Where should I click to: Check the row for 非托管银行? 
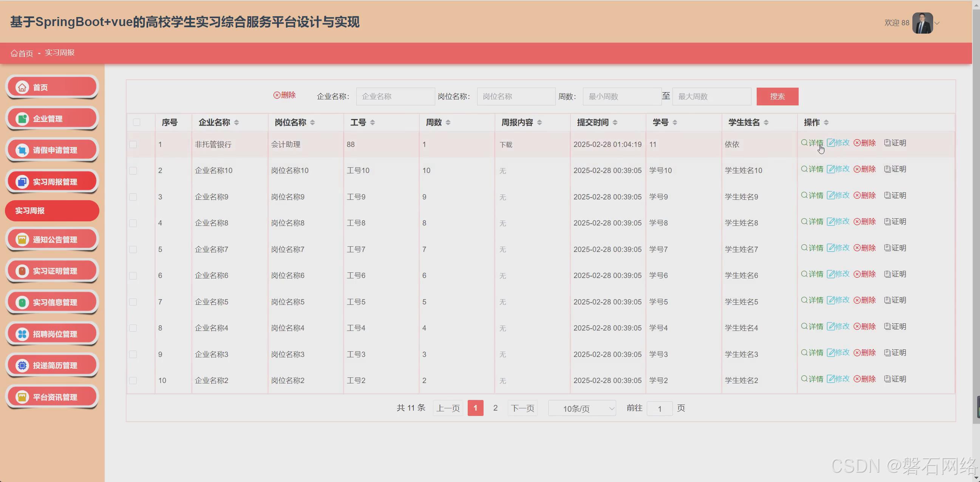[133, 145]
